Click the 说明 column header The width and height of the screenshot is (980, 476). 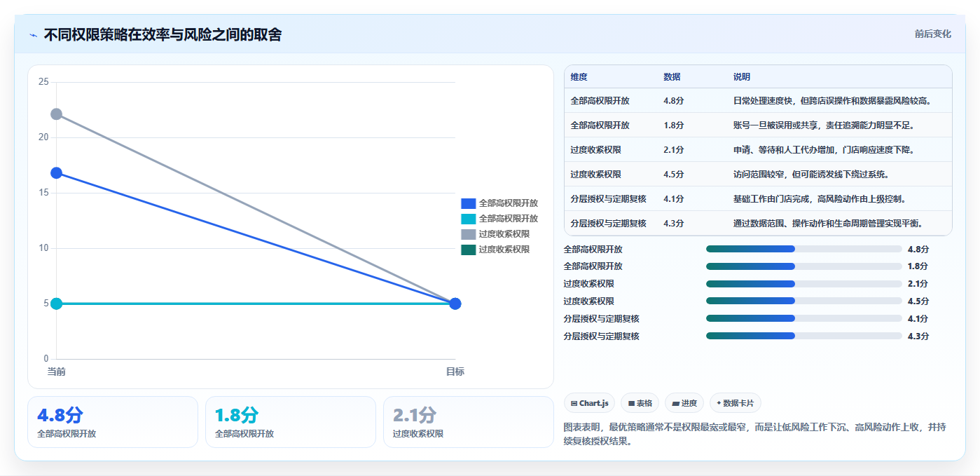(x=742, y=77)
